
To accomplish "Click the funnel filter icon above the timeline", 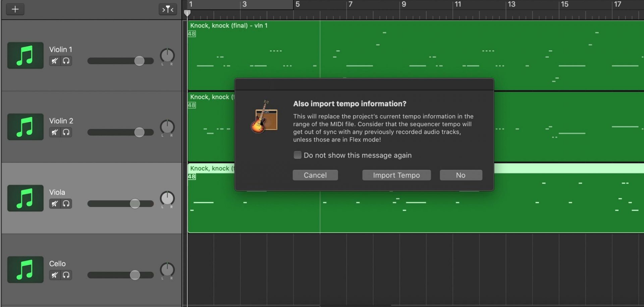I will (x=167, y=9).
